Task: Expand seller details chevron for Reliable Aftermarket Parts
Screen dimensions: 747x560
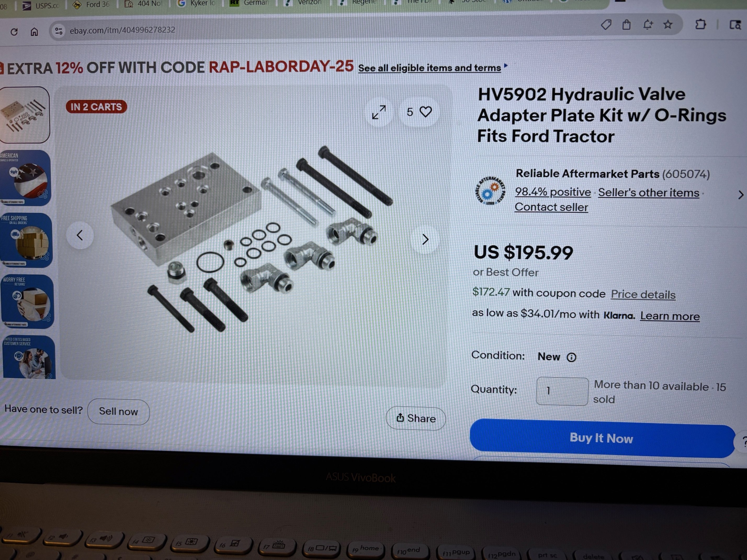Action: click(740, 195)
